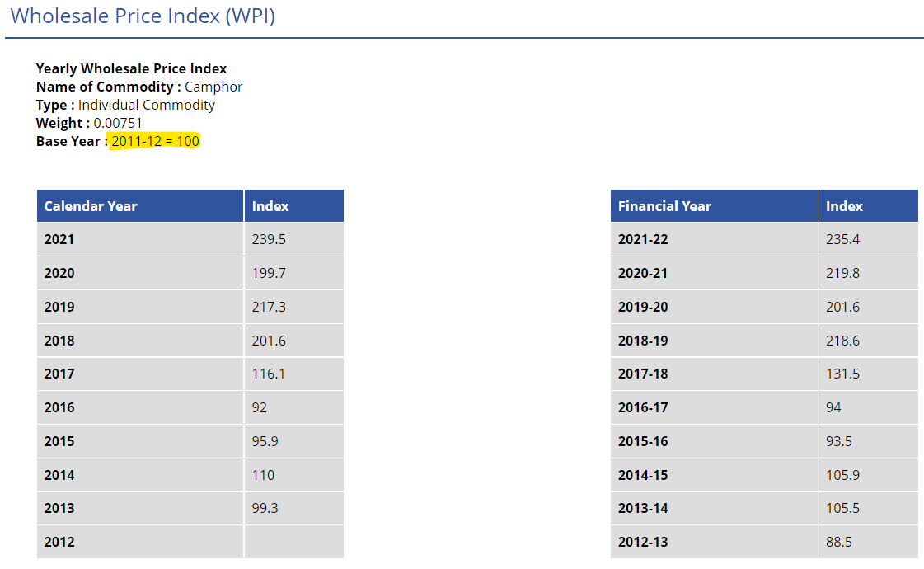
Task: Select the Financial Year column header
Action: point(664,206)
